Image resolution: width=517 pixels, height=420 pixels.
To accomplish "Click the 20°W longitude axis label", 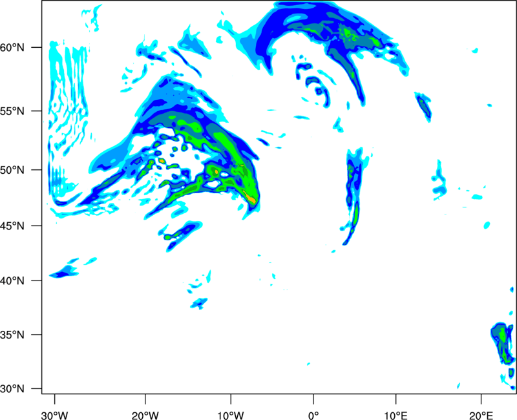I will pos(145,415).
